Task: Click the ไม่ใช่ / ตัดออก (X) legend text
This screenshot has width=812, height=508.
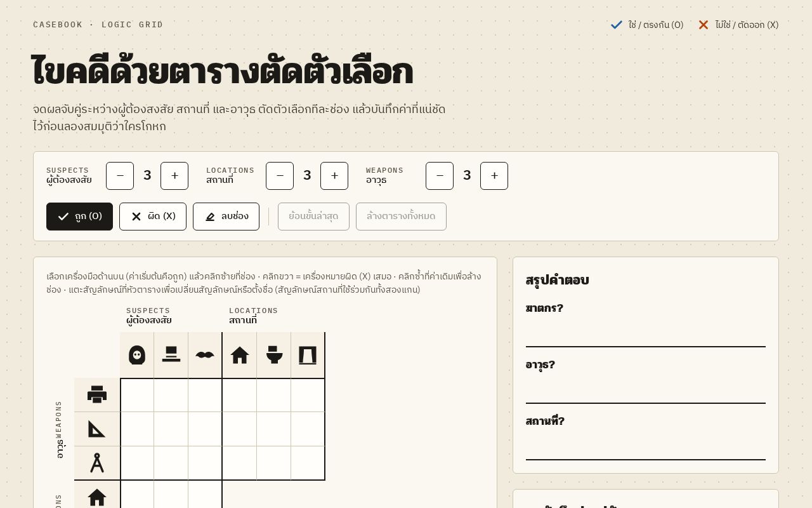Action: [747, 25]
